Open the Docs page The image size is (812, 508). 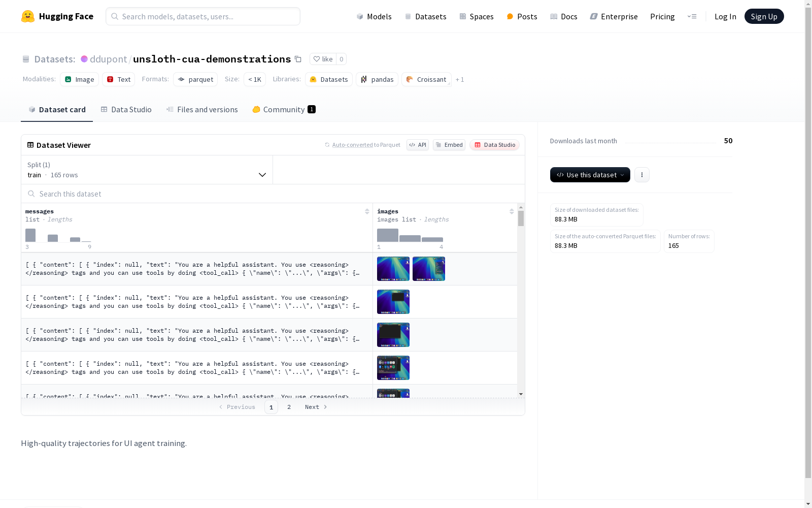click(x=564, y=16)
